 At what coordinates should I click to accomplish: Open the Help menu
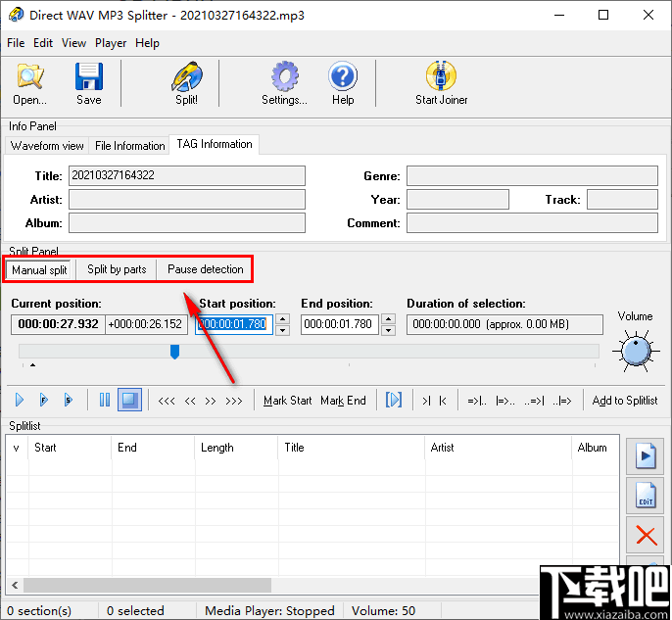point(147,43)
